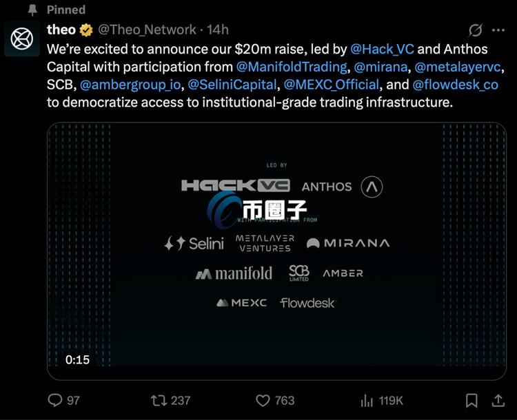Bookmark this post
The height and width of the screenshot is (420, 517).
point(472,400)
